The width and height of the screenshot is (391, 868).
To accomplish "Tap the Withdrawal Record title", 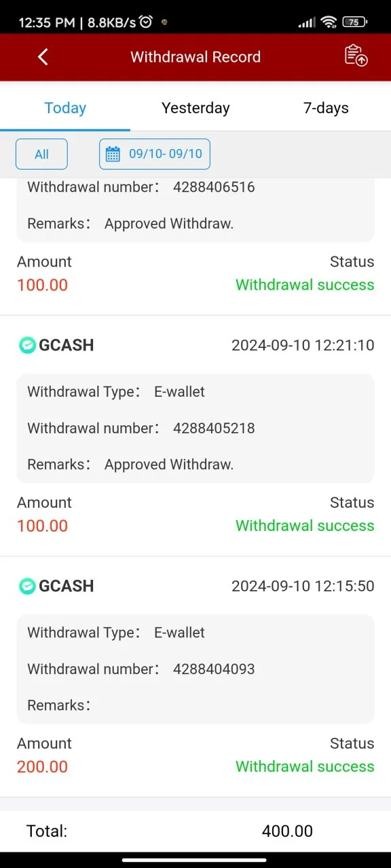I will (195, 57).
